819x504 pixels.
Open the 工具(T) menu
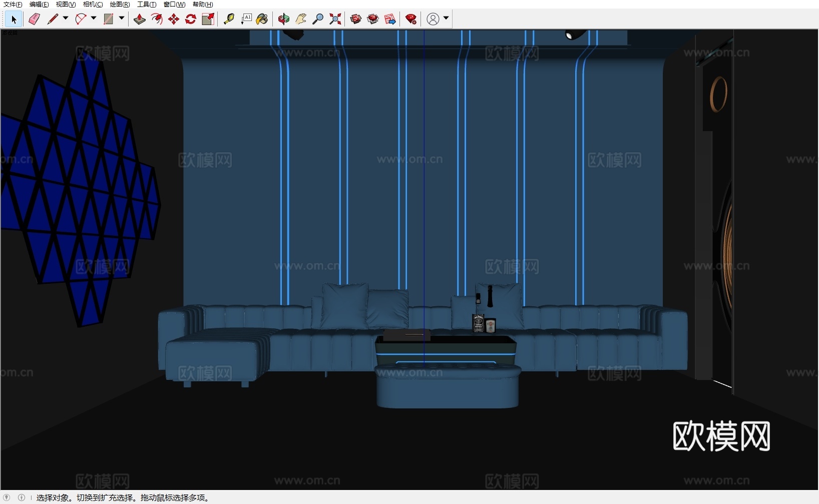point(147,5)
